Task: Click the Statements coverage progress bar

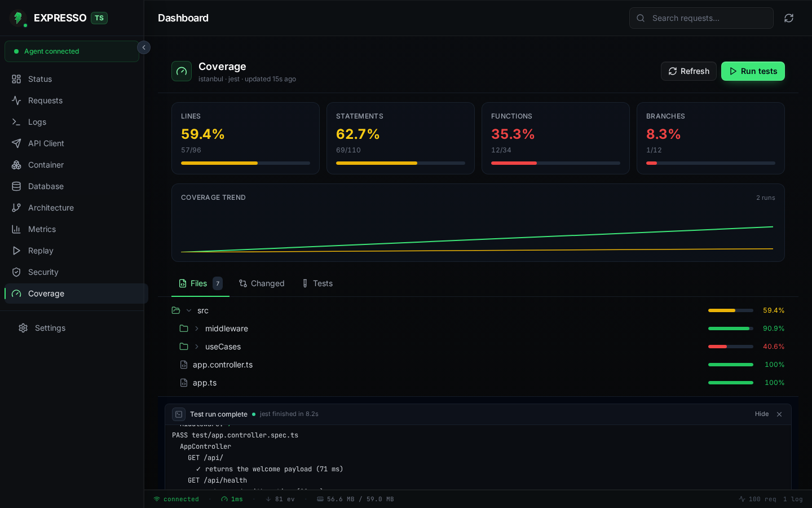Action: (x=400, y=163)
